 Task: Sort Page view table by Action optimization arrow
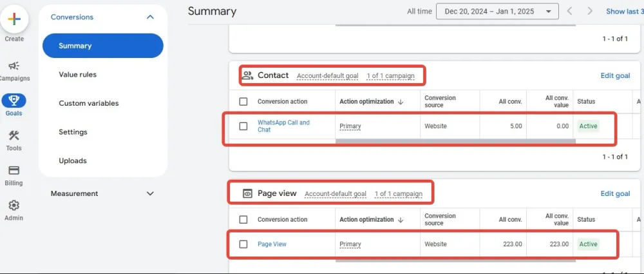401,220
